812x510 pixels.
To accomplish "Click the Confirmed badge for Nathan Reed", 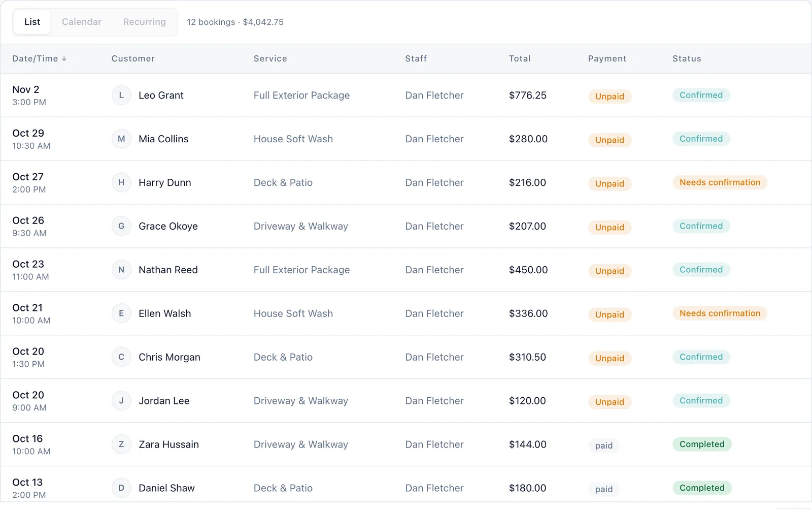I will [701, 270].
